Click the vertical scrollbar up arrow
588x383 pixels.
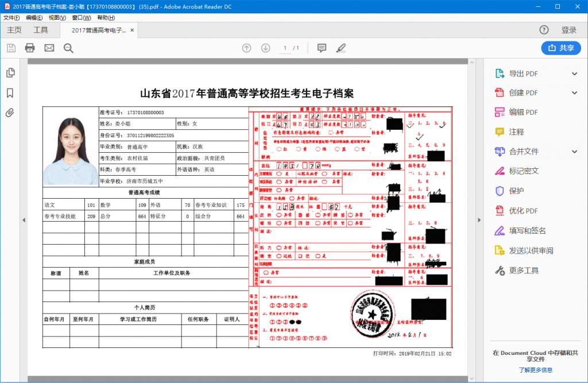472,62
